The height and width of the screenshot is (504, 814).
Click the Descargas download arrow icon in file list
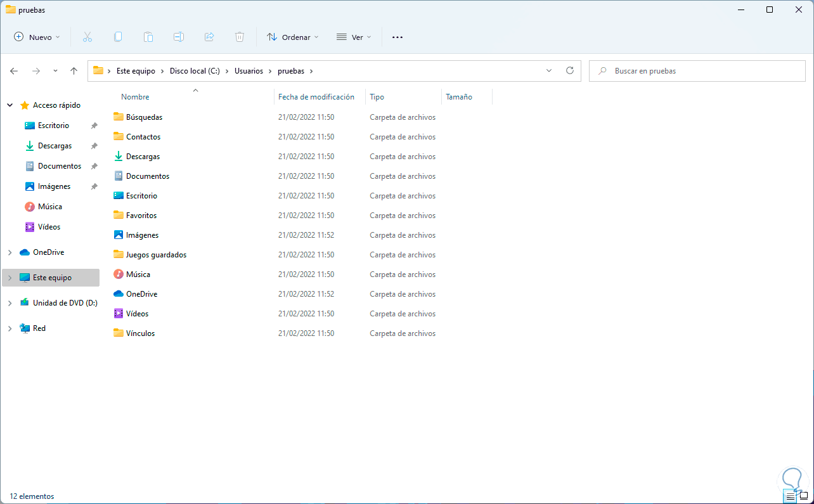coord(118,156)
